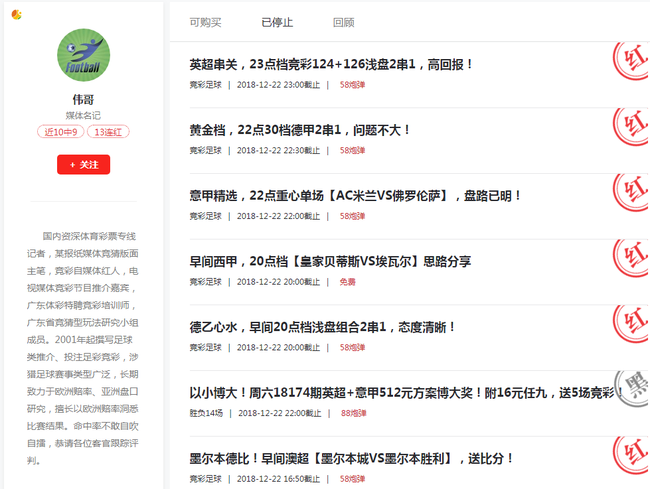Screen dimensions: 650x489
Task: Open article 英超串关，23点档竞彩124+126浅盘2串1
Action: [x=331, y=64]
